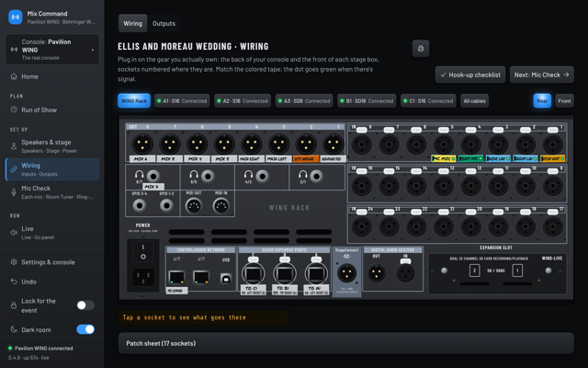Select the A3 · SD8 stage box tab

point(304,100)
